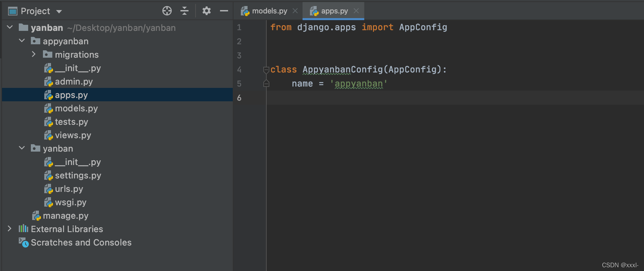
Task: Click the appyanban package folder icon
Action: pos(36,41)
